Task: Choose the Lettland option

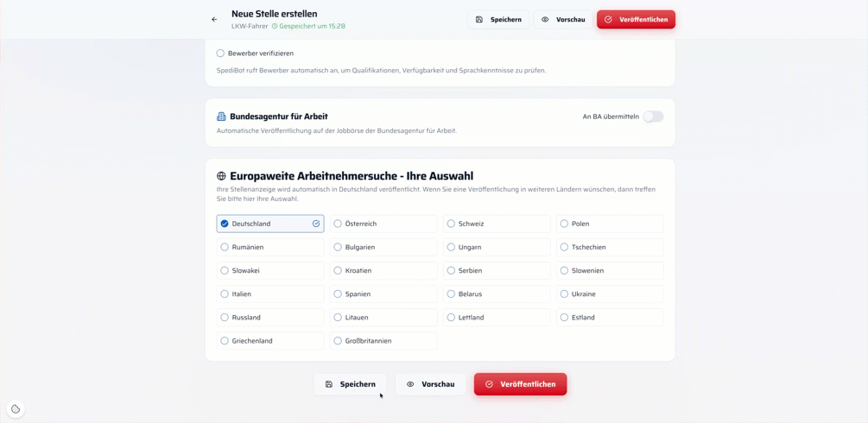Action: 497,318
